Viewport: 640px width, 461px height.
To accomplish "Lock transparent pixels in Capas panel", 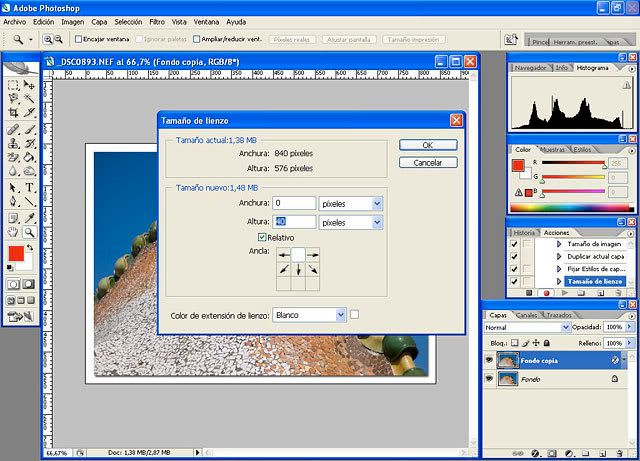I will tap(515, 343).
